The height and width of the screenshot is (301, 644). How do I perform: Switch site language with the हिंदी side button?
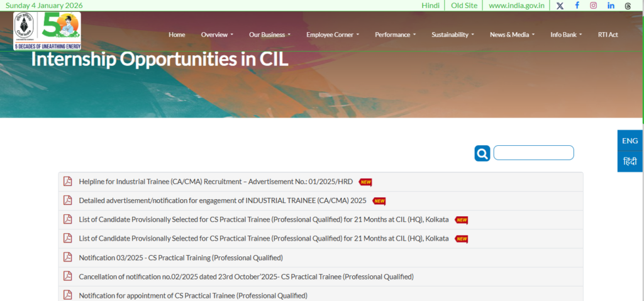coord(630,161)
